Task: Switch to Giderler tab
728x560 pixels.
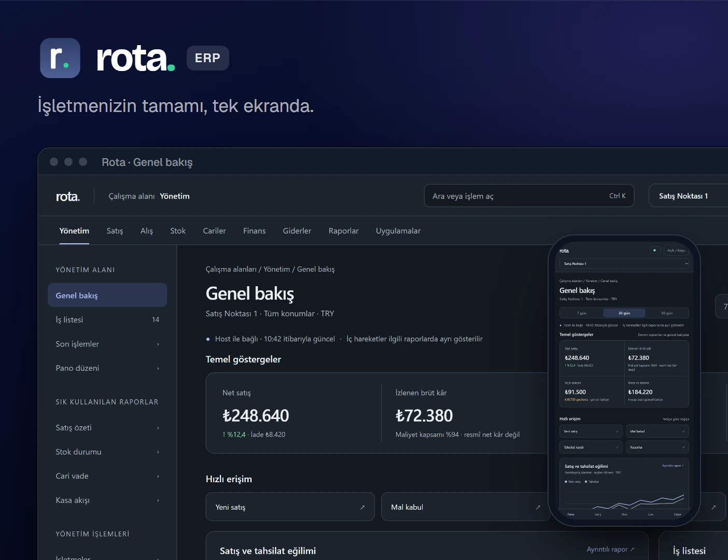Action: coord(297,231)
